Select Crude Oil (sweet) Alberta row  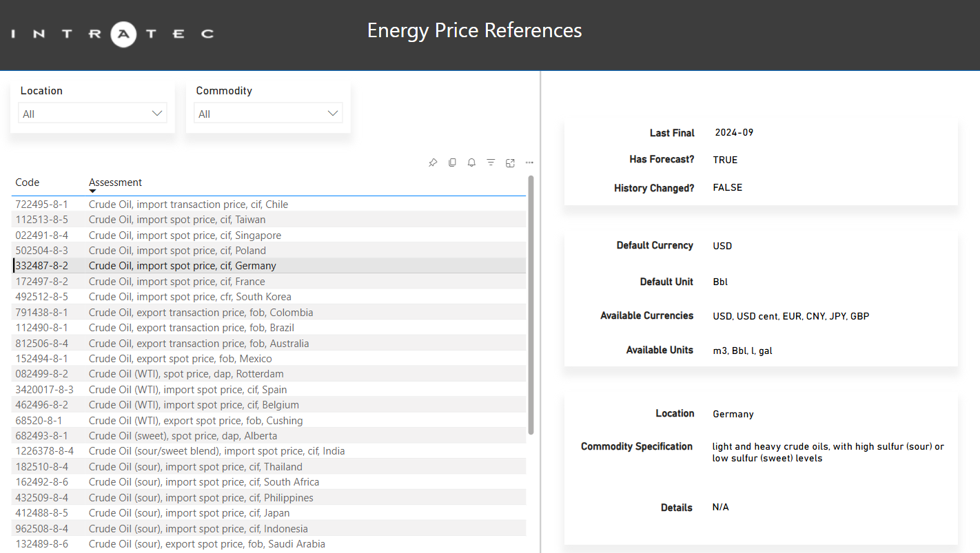click(183, 436)
